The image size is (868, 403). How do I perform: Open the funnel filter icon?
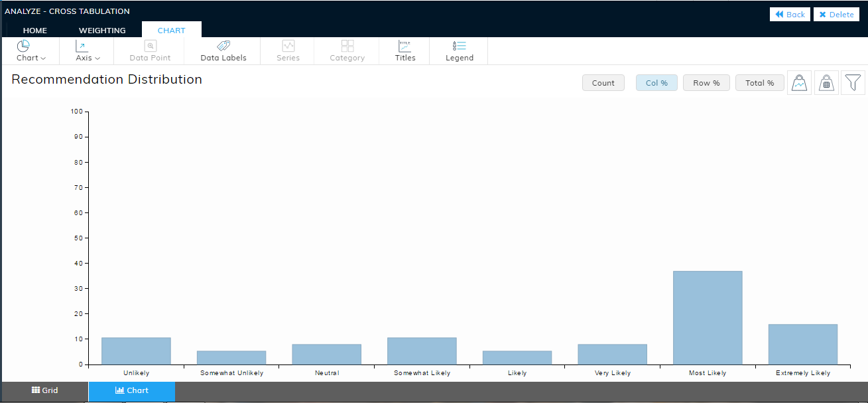853,83
